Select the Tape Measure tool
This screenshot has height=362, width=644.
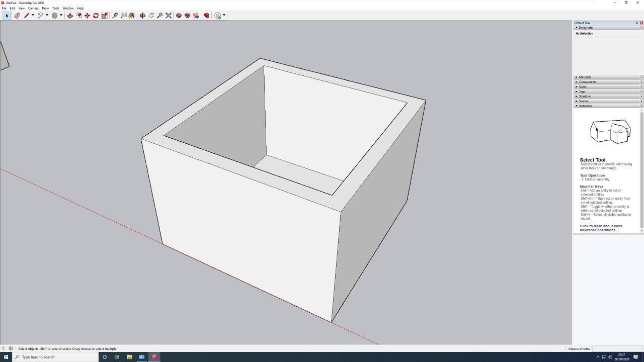tap(115, 16)
